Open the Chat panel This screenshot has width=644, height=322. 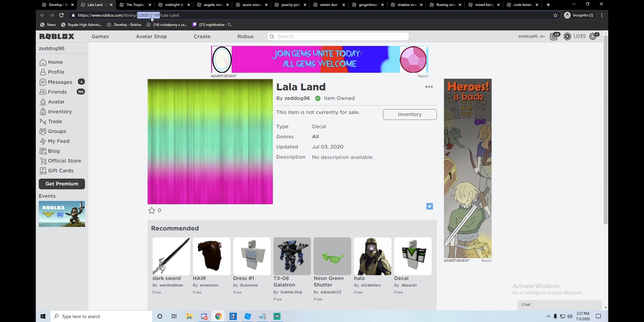click(559, 305)
